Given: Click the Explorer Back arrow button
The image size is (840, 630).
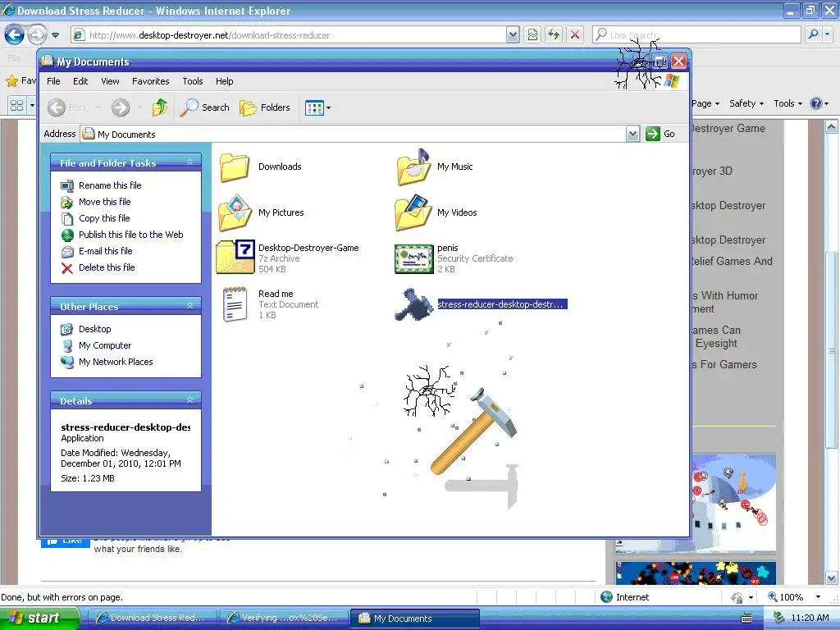Looking at the screenshot, I should point(57,107).
